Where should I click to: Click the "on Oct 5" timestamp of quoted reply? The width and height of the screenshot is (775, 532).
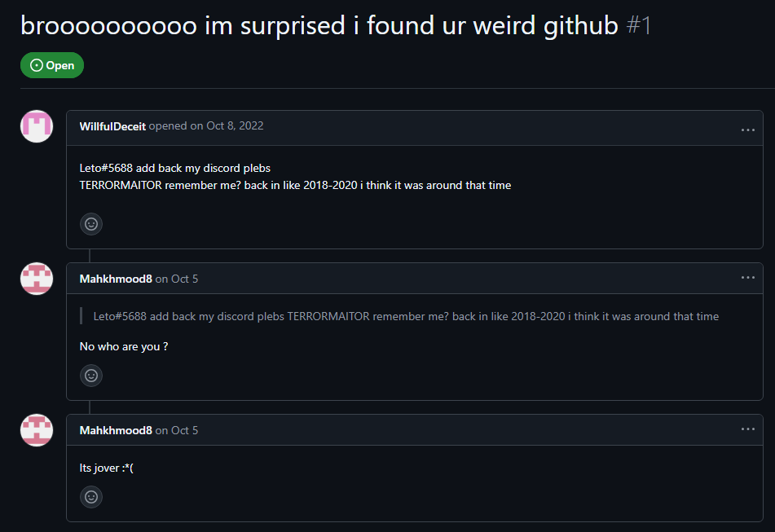coord(177,279)
